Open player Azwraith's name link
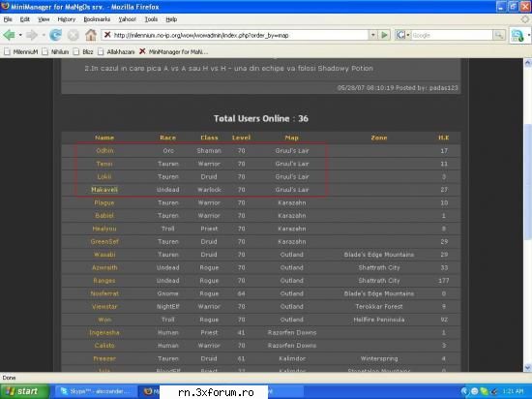The width and height of the screenshot is (532, 399). (x=104, y=267)
